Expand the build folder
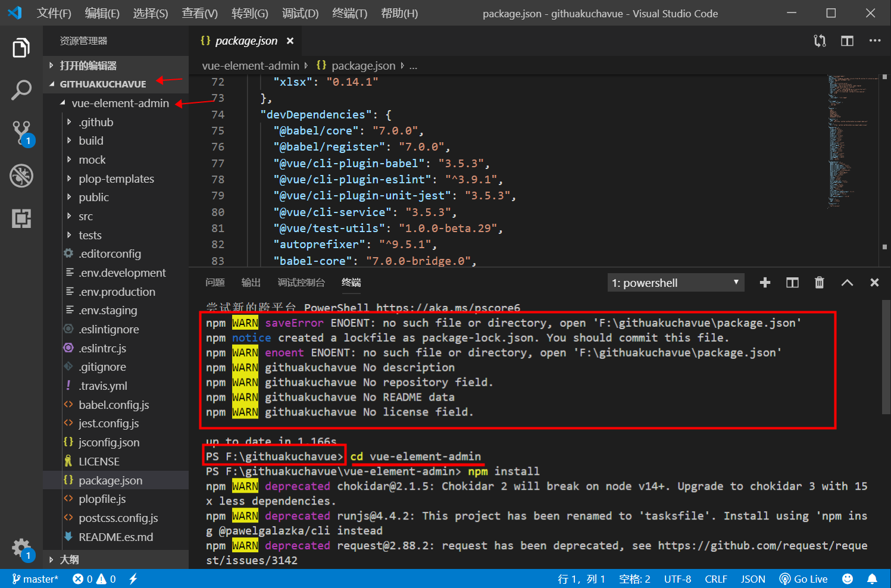 pos(116,141)
